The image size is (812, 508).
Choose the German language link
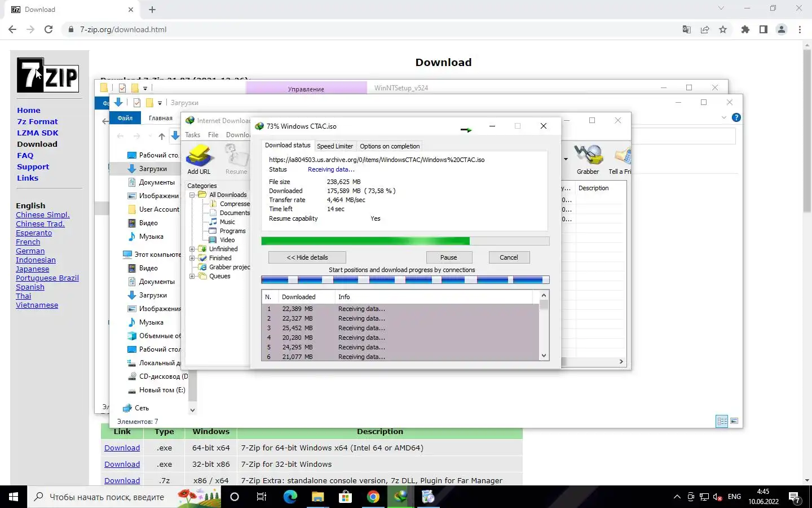(30, 251)
